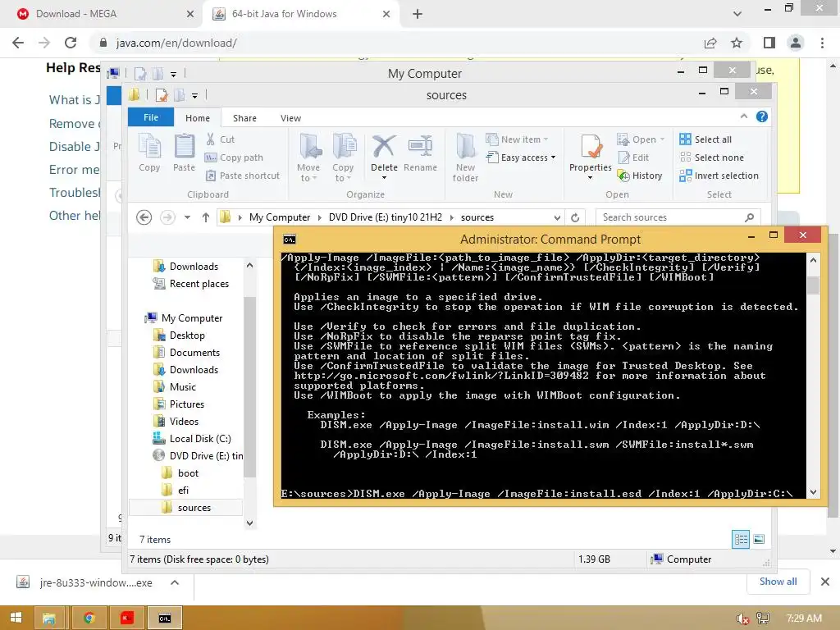Image resolution: width=840 pixels, height=630 pixels.
Task: Click Show all downloads link
Action: [778, 582]
